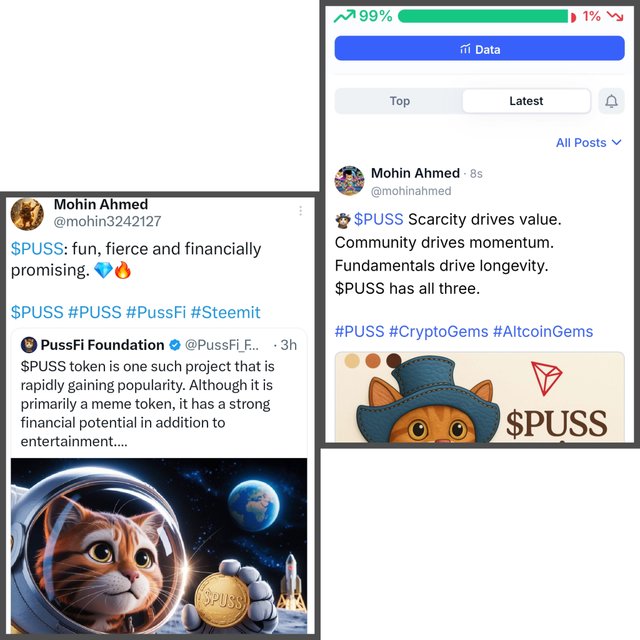Click the PussFi Foundation small avatar

[29, 345]
